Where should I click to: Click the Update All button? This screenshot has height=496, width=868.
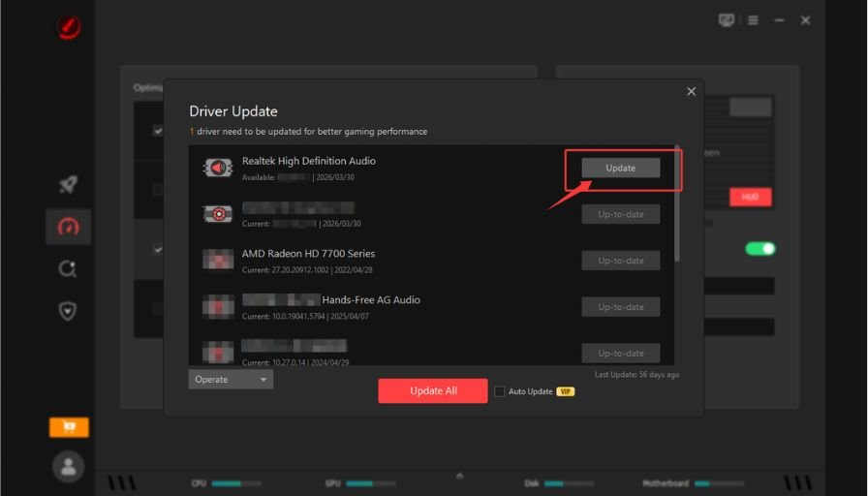tap(433, 390)
